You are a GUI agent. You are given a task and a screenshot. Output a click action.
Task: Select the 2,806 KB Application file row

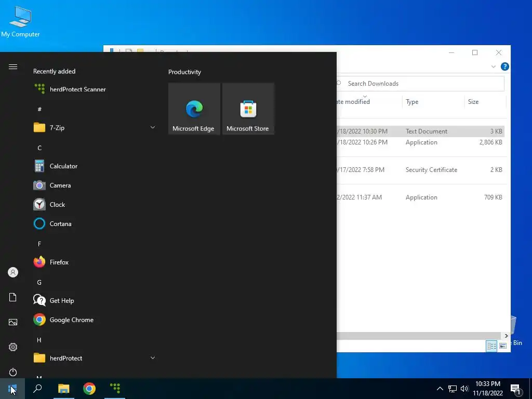pos(420,142)
